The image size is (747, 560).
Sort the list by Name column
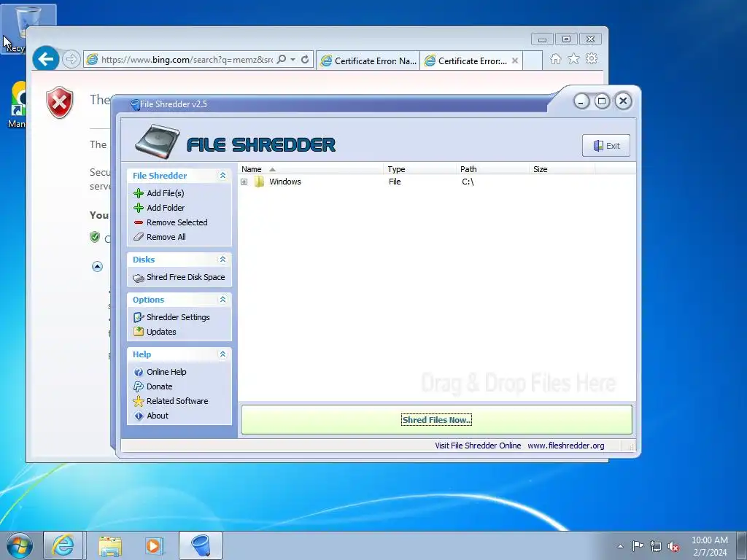pyautogui.click(x=310, y=169)
